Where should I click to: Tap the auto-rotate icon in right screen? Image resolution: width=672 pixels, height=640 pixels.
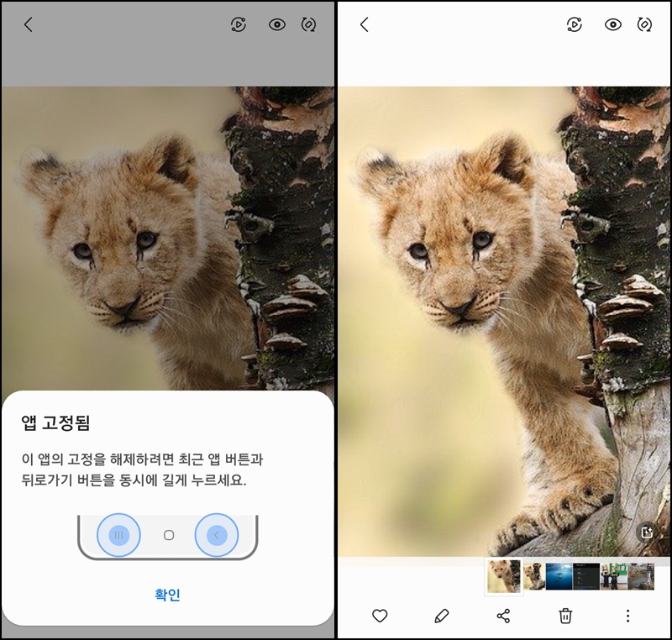pos(644,25)
